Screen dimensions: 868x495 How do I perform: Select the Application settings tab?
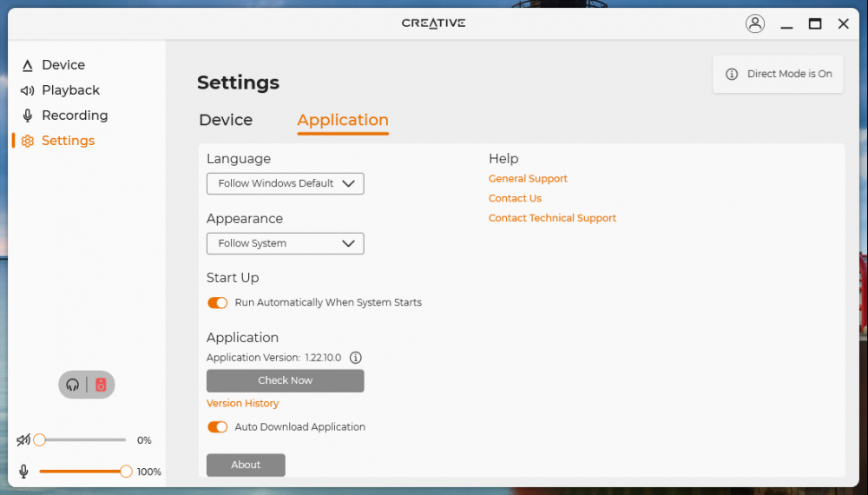[x=343, y=121]
